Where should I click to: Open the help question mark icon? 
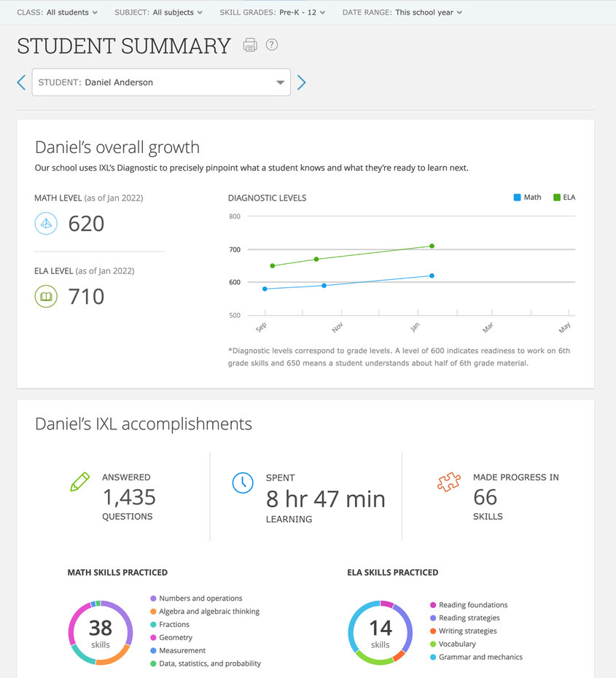tap(270, 44)
